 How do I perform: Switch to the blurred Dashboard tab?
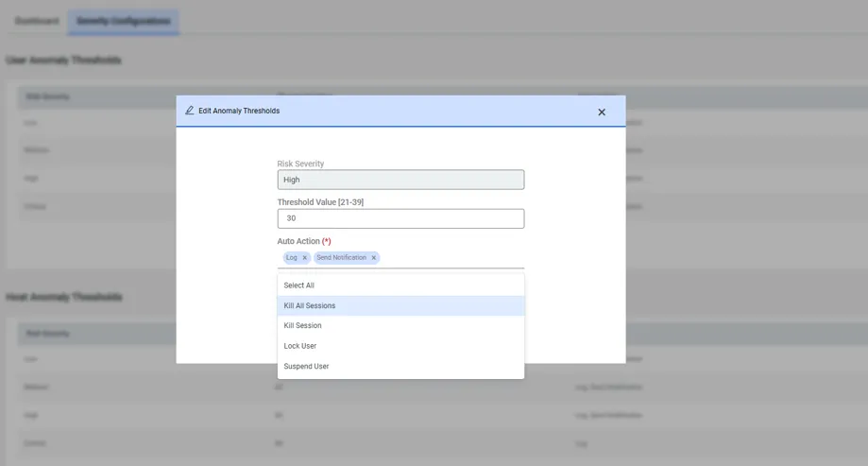pos(37,21)
